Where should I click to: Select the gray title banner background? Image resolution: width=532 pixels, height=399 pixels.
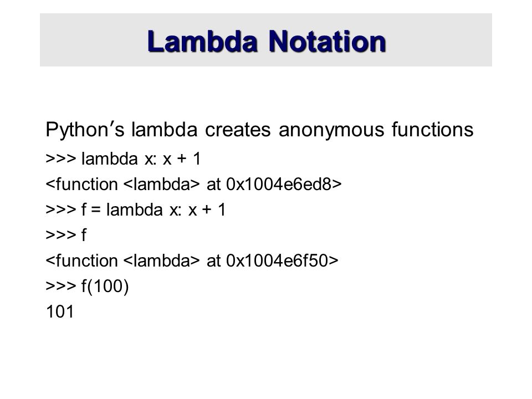pyautogui.click(x=266, y=40)
